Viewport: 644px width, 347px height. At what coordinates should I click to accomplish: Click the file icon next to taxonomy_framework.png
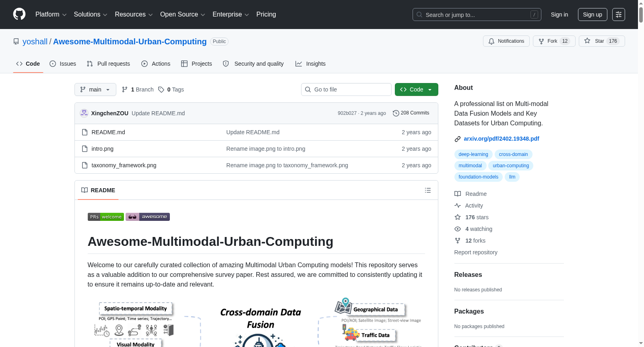coord(85,165)
